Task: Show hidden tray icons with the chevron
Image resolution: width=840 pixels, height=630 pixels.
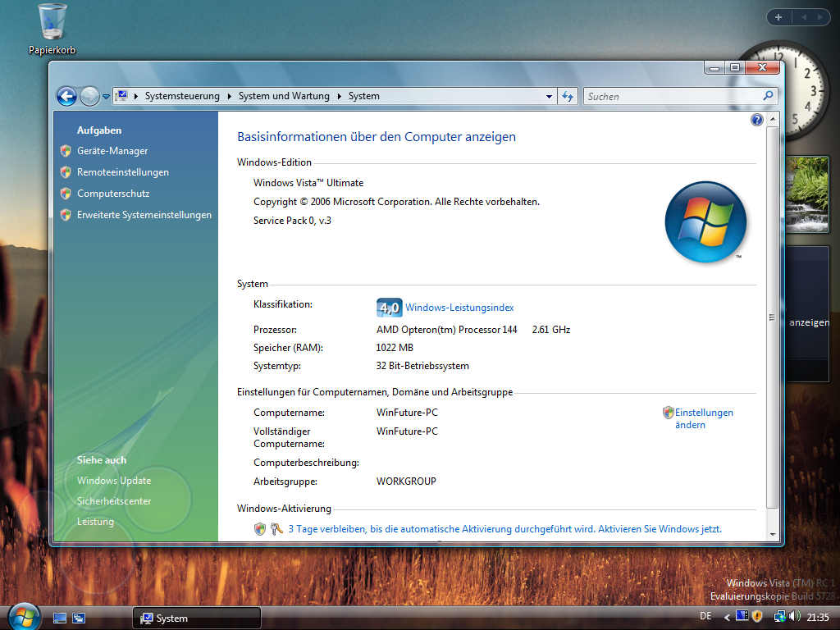Action: (727, 617)
